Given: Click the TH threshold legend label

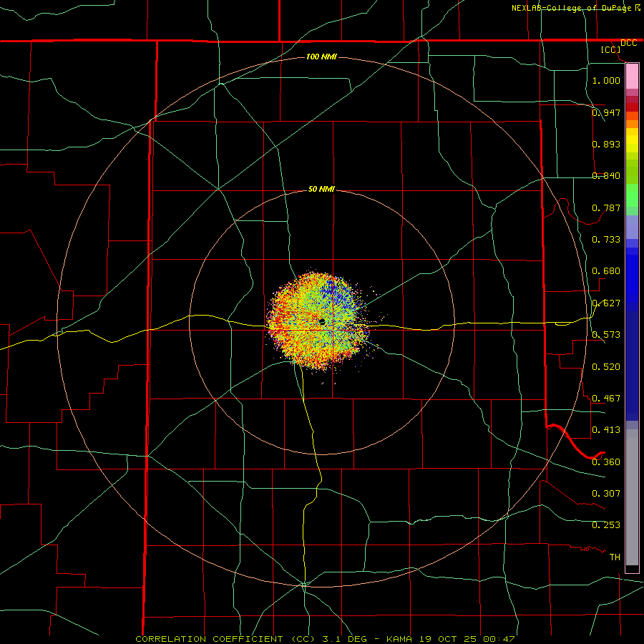Looking at the screenshot, I should [x=615, y=557].
